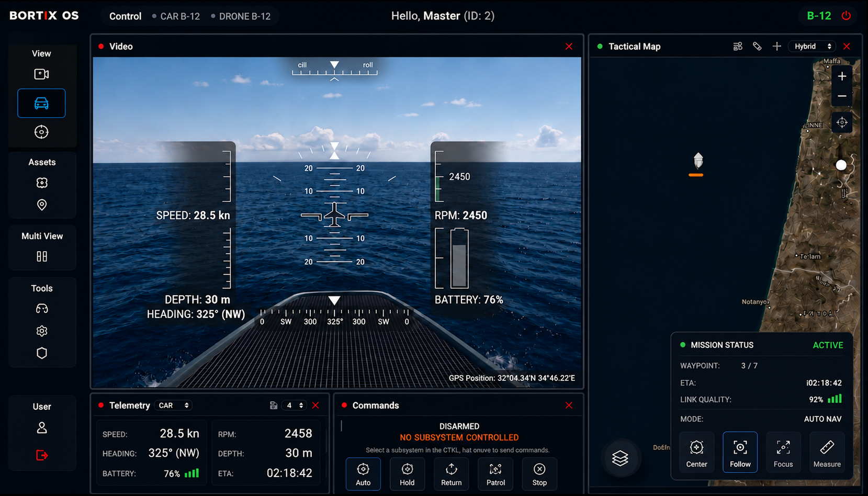The width and height of the screenshot is (868, 496).
Task: Click the BORTIX OS logo
Action: 44,16
